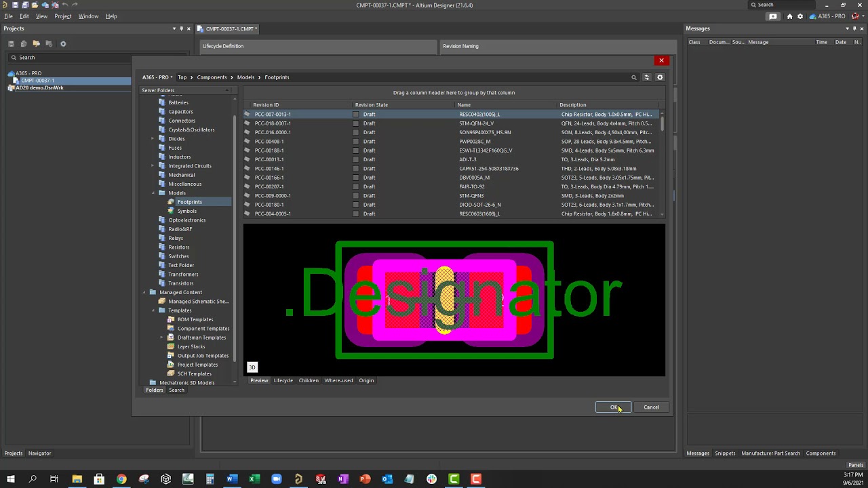Open the dialog settings gear icon

660,77
